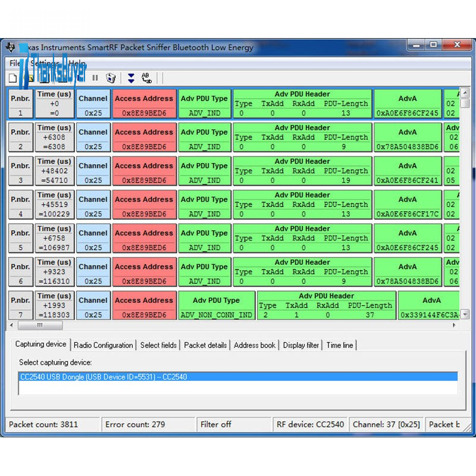Click ADV_IND type in packet 4
This screenshot has width=476, height=476.
205,214
